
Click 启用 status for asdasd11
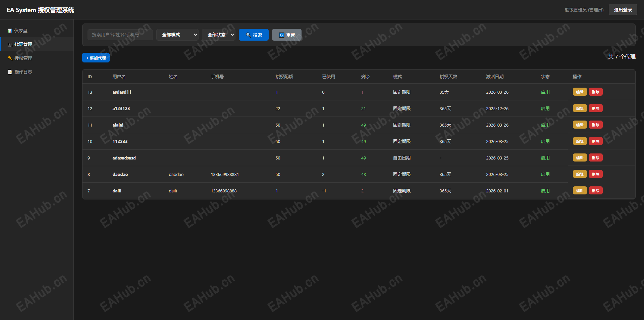(x=545, y=92)
